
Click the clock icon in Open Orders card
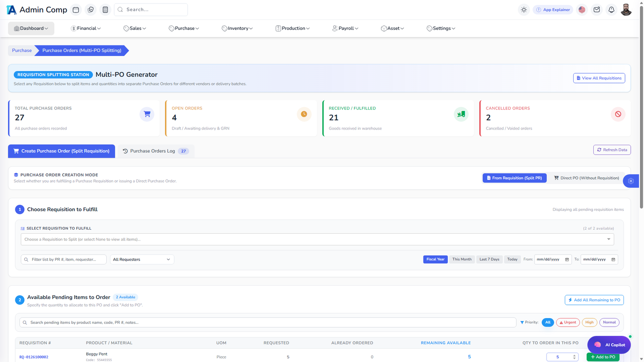pyautogui.click(x=304, y=114)
